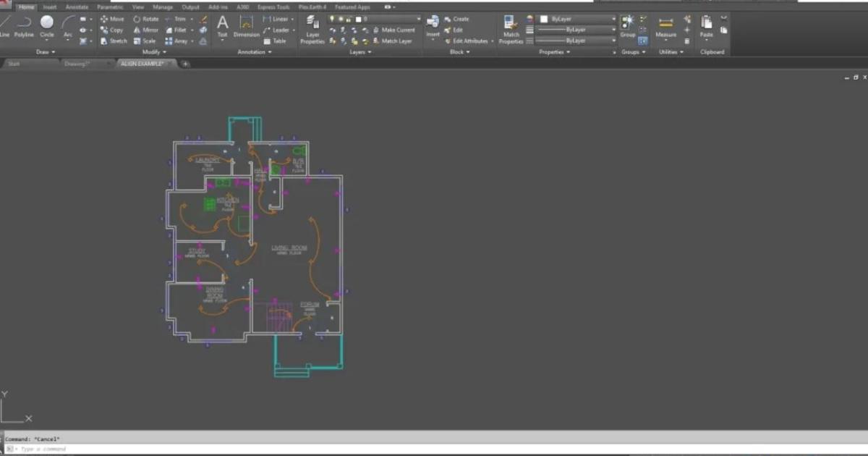Toggle the current layer's light bulb

tap(331, 18)
